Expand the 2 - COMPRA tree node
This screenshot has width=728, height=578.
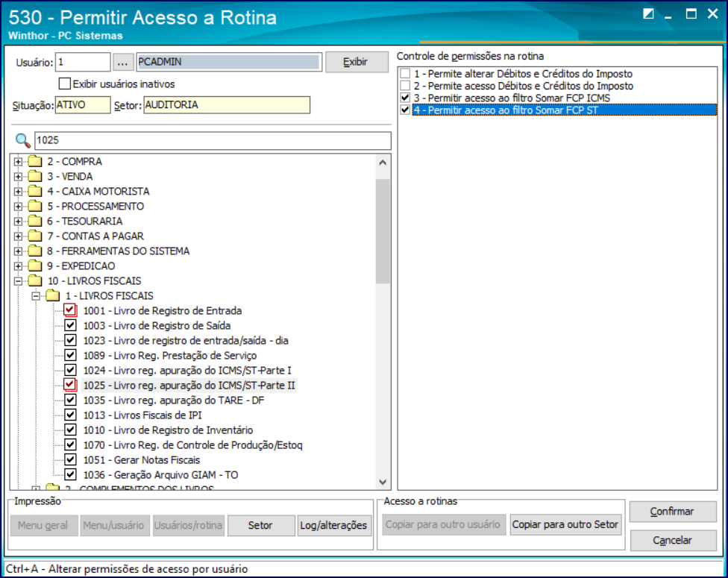[x=18, y=162]
